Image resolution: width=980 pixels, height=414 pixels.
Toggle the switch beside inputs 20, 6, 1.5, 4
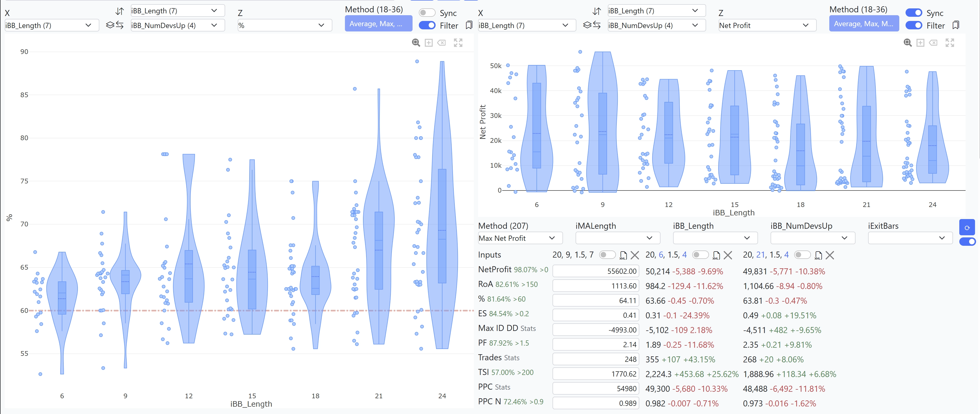pyautogui.click(x=700, y=255)
